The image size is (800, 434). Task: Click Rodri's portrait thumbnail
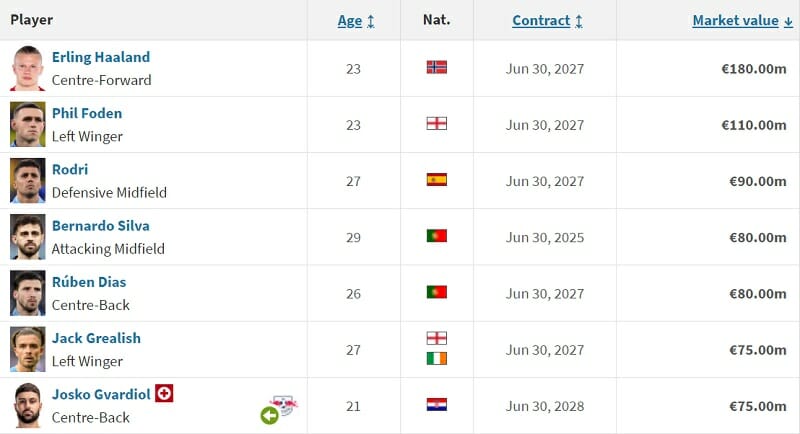click(x=28, y=180)
